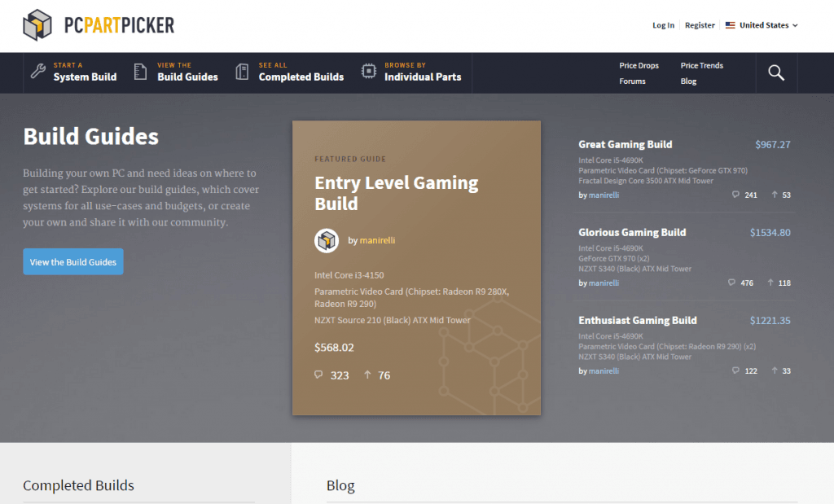The image size is (834, 504).
Task: Click the comment icon beside 323
Action: tap(318, 375)
